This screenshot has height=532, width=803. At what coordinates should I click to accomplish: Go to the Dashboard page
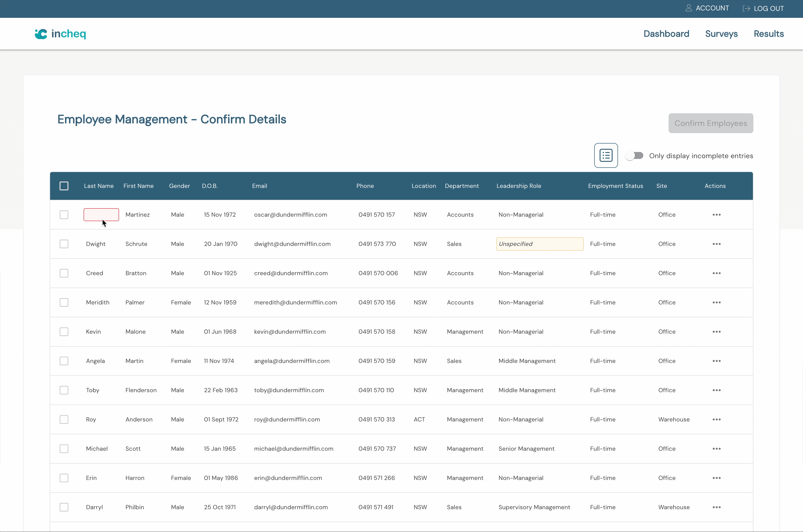coord(666,33)
